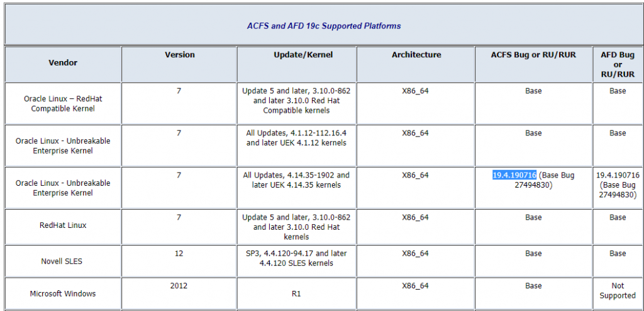Click version 7 in the RedHat Linux row

pyautogui.click(x=179, y=217)
